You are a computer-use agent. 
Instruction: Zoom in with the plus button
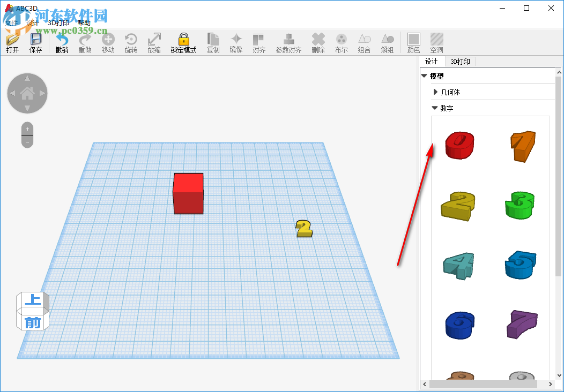click(x=27, y=129)
